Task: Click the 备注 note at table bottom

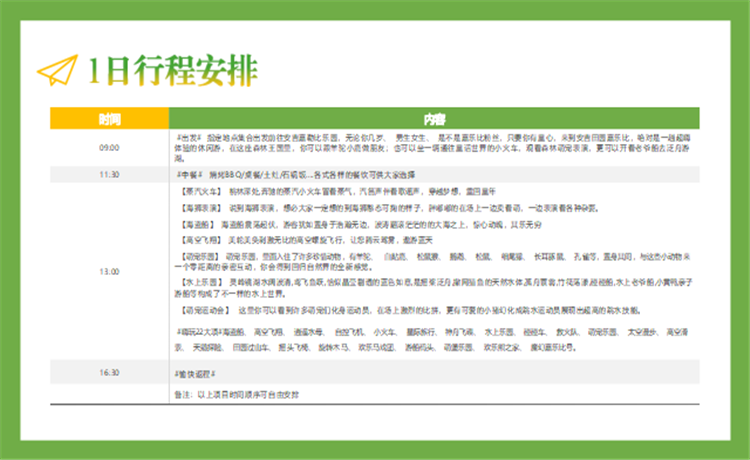Action: [x=237, y=396]
